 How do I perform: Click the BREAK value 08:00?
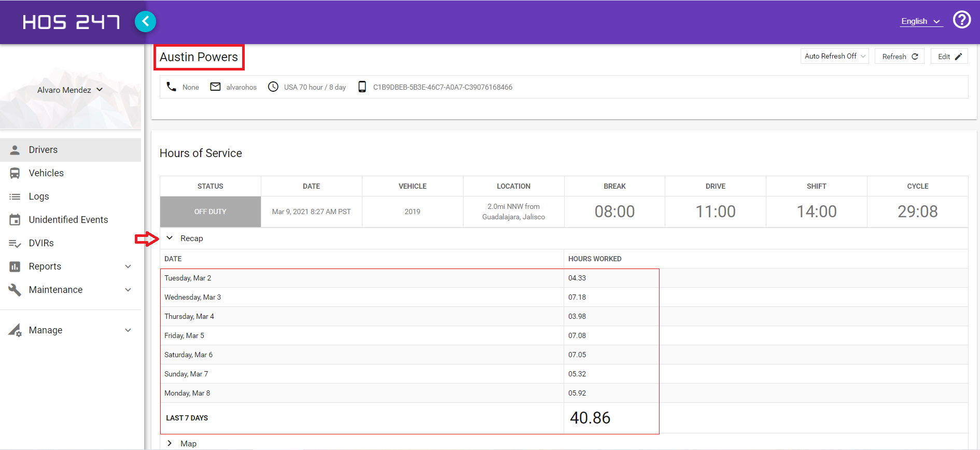click(615, 212)
